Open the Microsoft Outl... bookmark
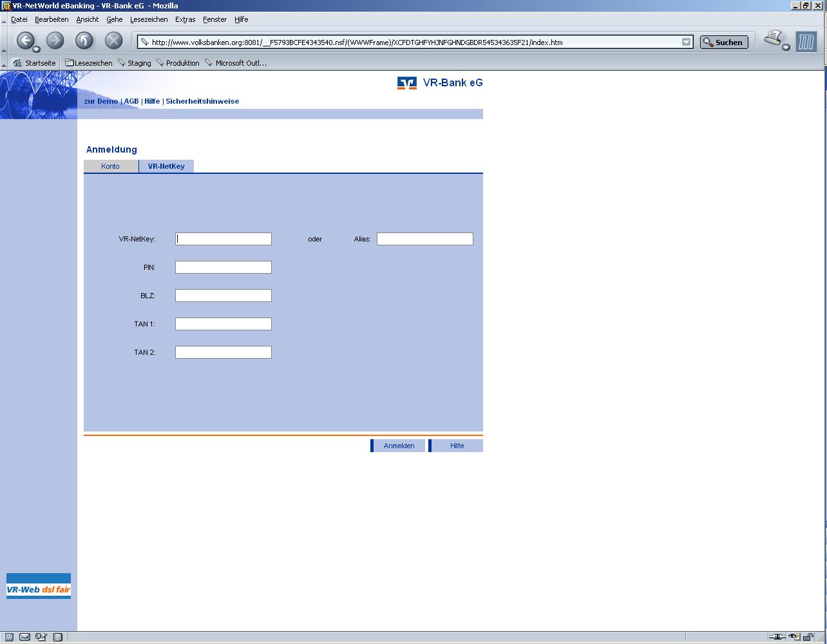This screenshot has height=644, width=827. click(235, 63)
